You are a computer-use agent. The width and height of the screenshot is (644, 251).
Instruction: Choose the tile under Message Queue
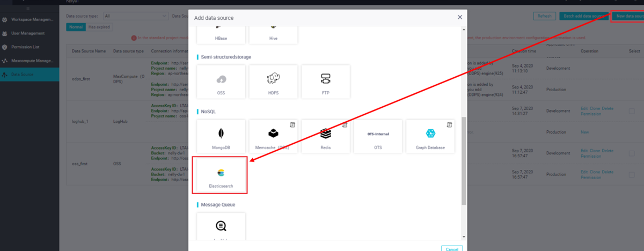221,227
